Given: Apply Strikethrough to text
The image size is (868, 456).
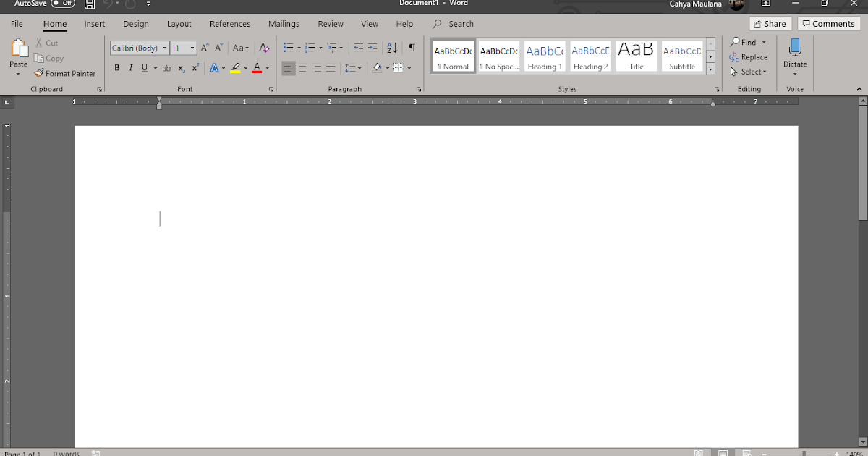Looking at the screenshot, I should (166, 67).
